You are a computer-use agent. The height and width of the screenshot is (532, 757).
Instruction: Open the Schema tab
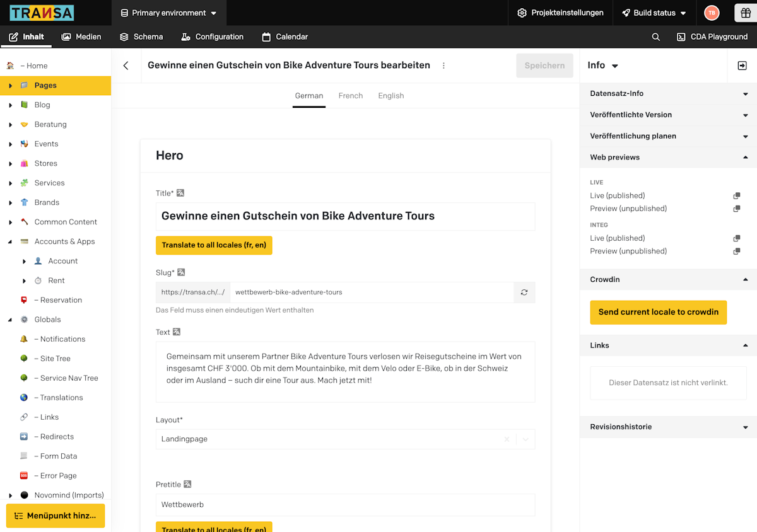[x=141, y=37]
